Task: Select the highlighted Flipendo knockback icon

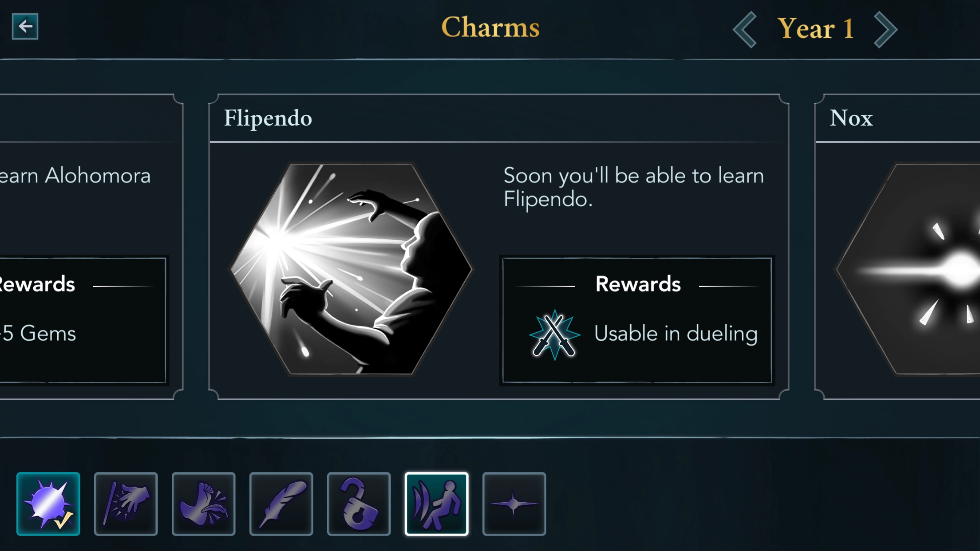Action: coord(437,504)
